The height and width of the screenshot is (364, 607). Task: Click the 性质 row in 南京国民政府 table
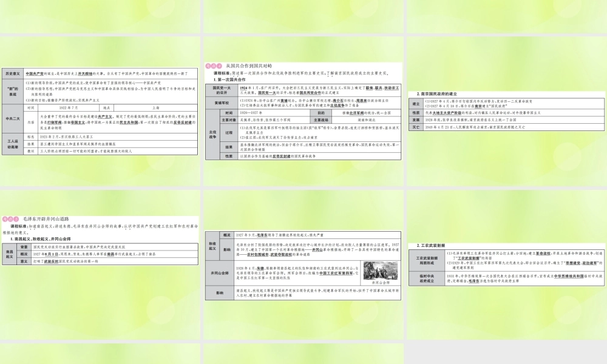[507, 113]
